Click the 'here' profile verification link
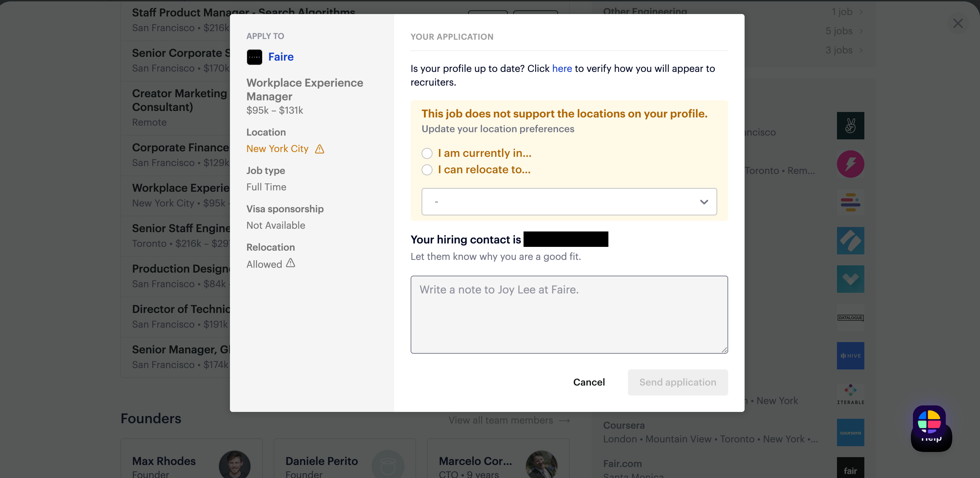The image size is (980, 478). click(562, 68)
